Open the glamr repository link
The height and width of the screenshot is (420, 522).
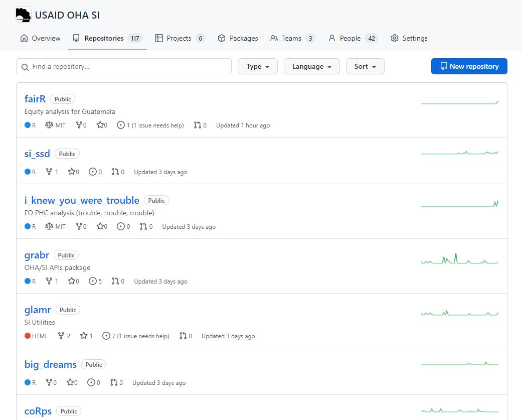pyautogui.click(x=38, y=310)
